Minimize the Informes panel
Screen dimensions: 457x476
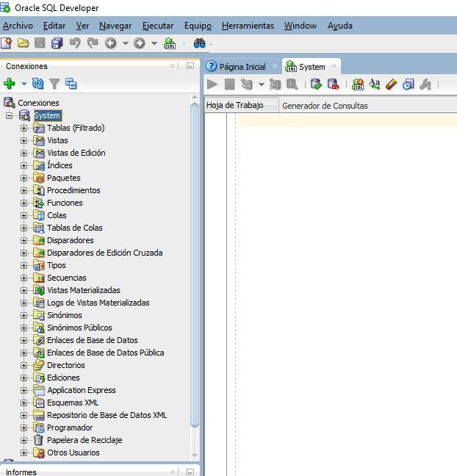click(190, 472)
